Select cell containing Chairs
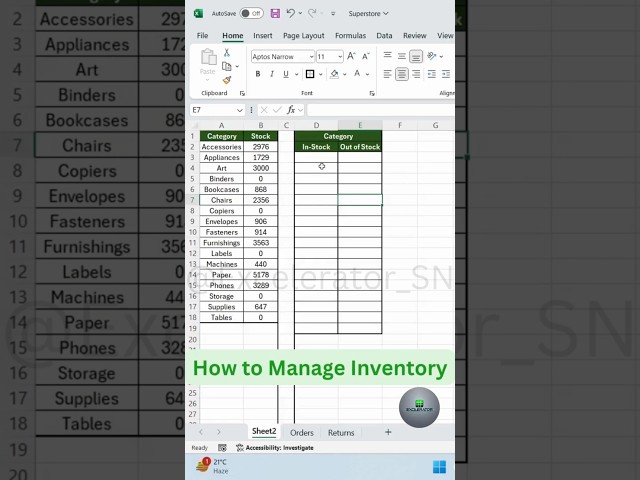The width and height of the screenshot is (640, 480). (x=222, y=200)
